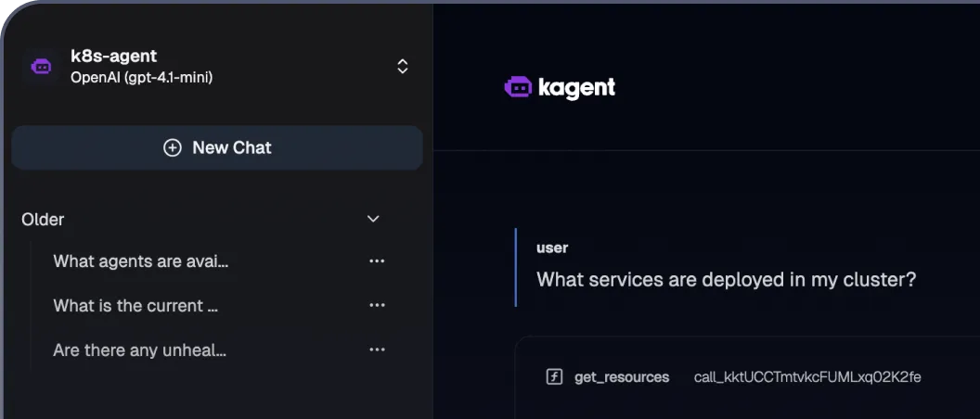Open the 'What agents are avai…' chat
The height and width of the screenshot is (419, 980).
(x=141, y=261)
